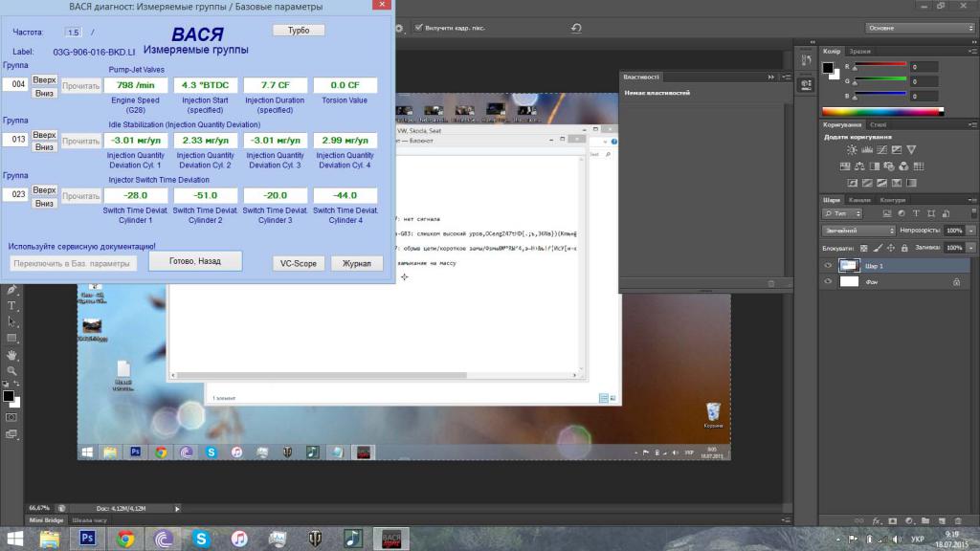Swap foreground and background colors arrows
Screen dimensions: 980x551
click(x=15, y=383)
